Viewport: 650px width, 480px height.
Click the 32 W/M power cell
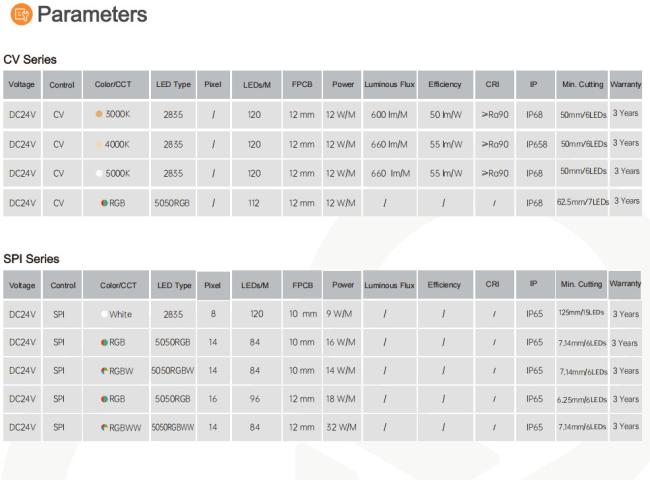point(342,427)
